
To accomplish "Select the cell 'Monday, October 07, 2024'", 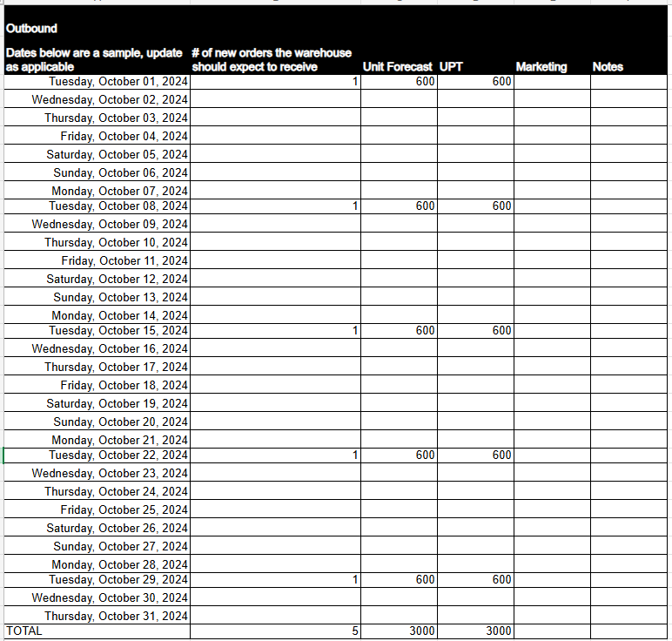I will pyautogui.click(x=97, y=190).
